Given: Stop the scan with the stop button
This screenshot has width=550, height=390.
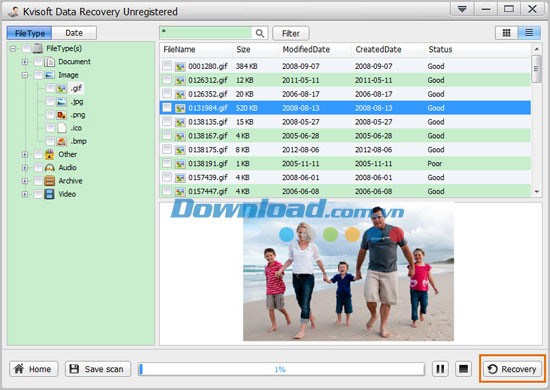Looking at the screenshot, I should (x=463, y=369).
